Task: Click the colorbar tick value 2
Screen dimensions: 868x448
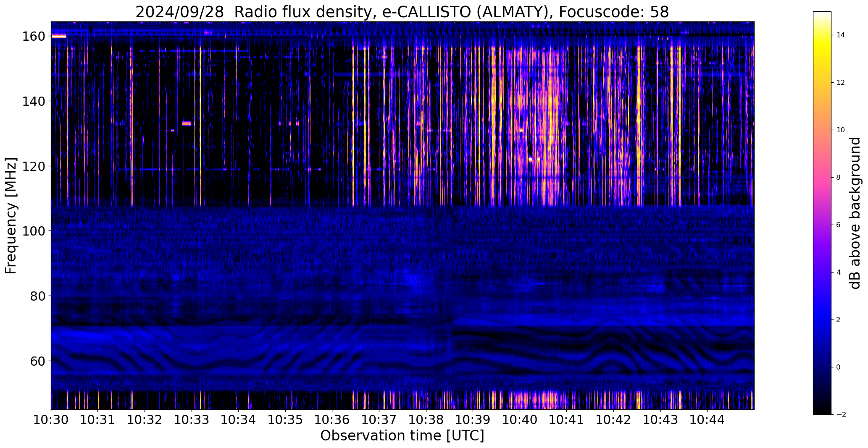Action: pyautogui.click(x=838, y=320)
